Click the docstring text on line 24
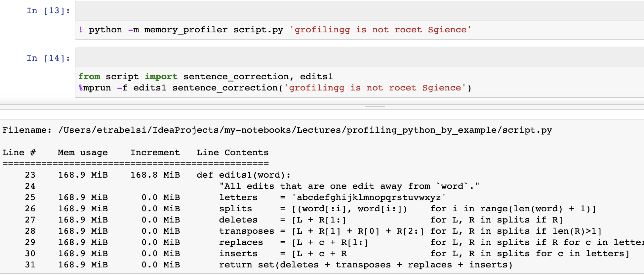644x276 pixels. tap(349, 186)
